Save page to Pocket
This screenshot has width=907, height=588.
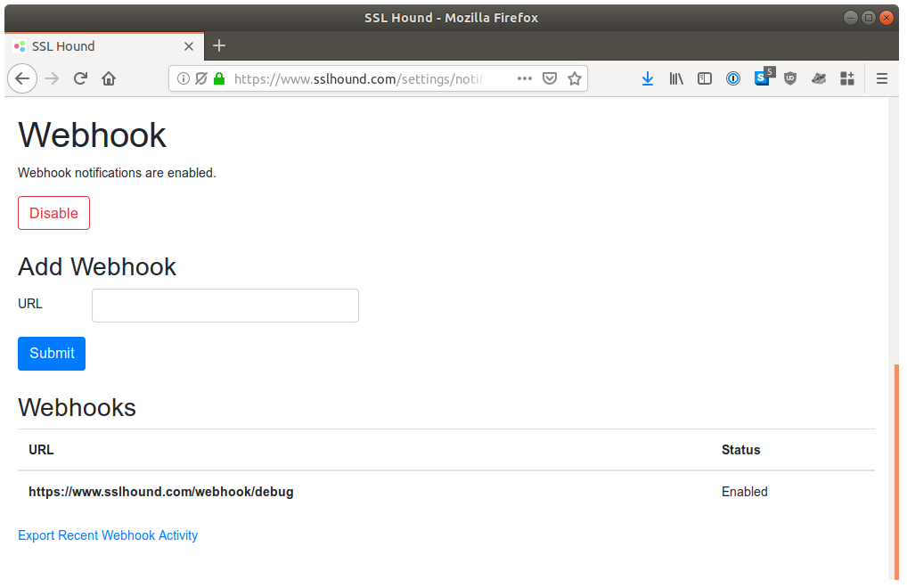click(550, 78)
